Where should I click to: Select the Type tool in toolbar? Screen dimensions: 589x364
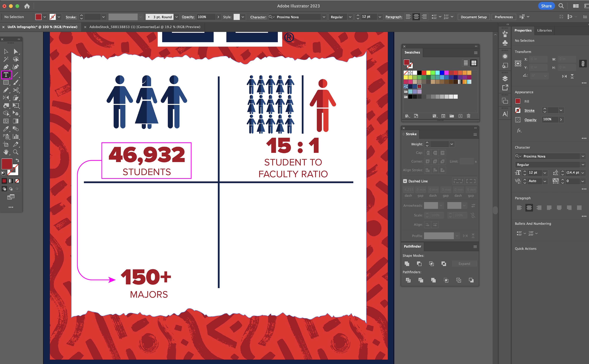click(x=6, y=75)
